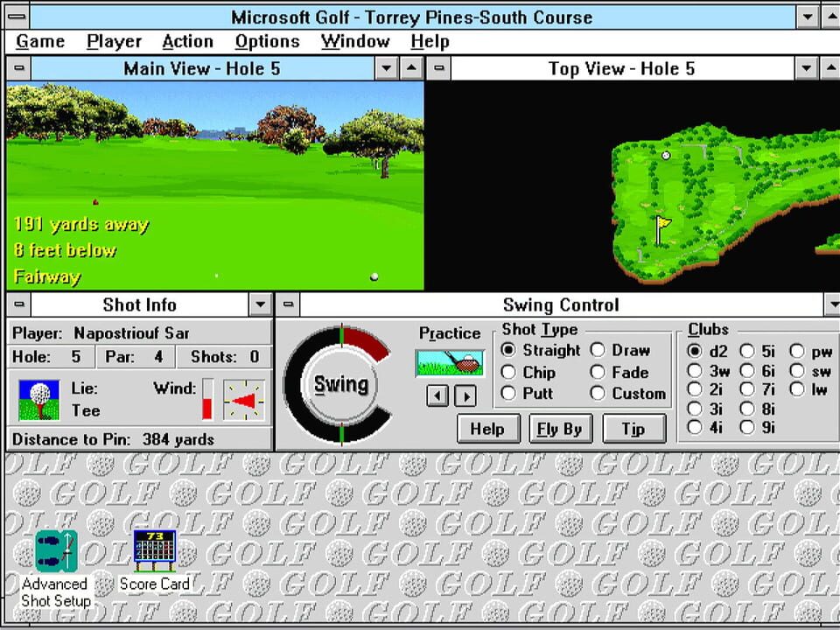Open the Advanced Shot Setup icon
The width and height of the screenshot is (840, 630).
[56, 552]
